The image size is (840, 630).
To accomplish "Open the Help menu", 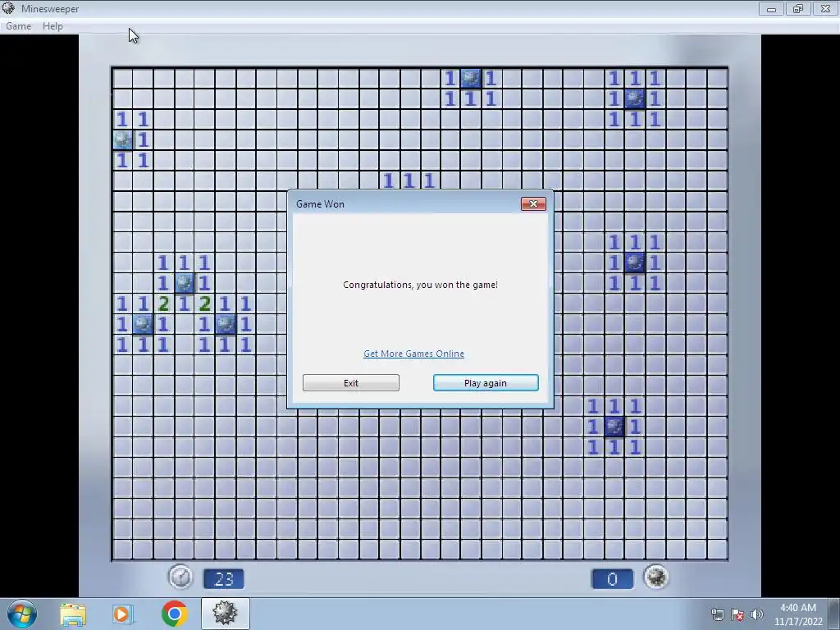I will pyautogui.click(x=52, y=25).
